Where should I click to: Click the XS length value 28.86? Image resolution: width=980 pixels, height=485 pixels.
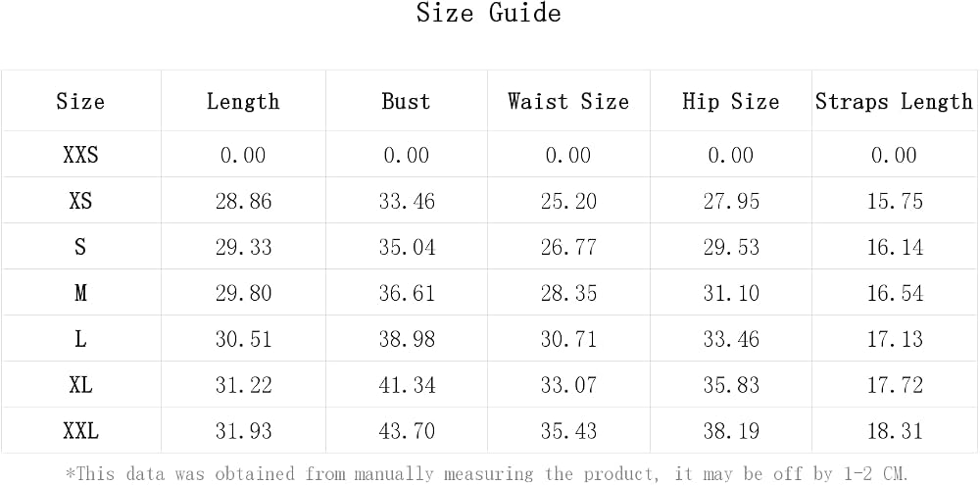click(244, 201)
